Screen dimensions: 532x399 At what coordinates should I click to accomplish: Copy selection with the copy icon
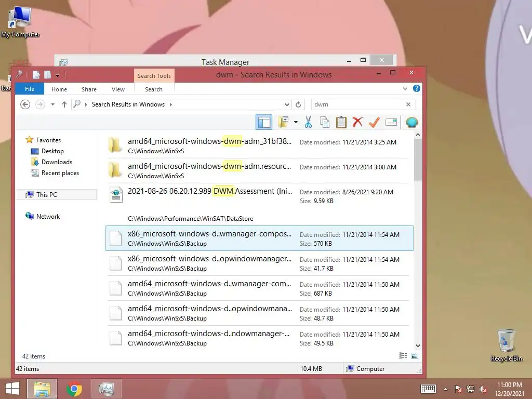325,122
